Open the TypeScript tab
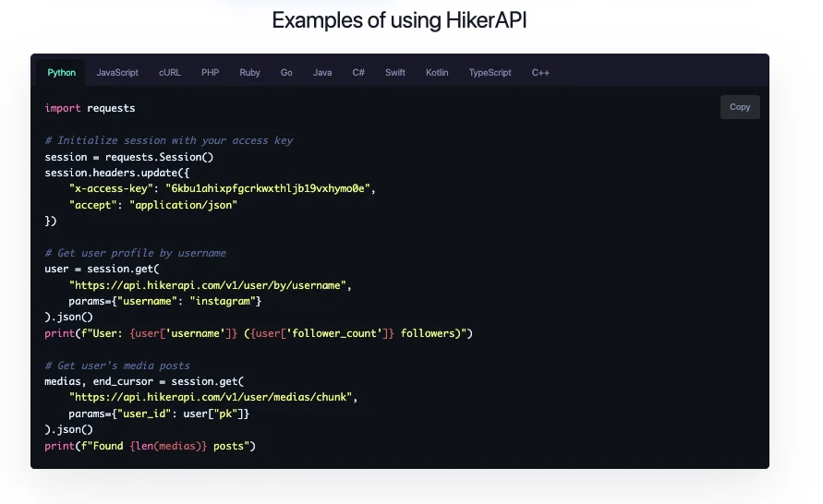 (x=490, y=72)
